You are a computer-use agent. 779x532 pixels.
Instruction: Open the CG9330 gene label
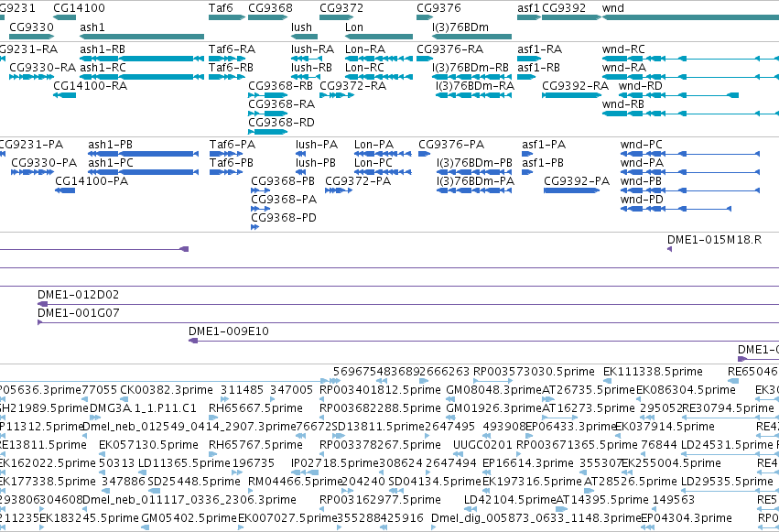tap(31, 27)
